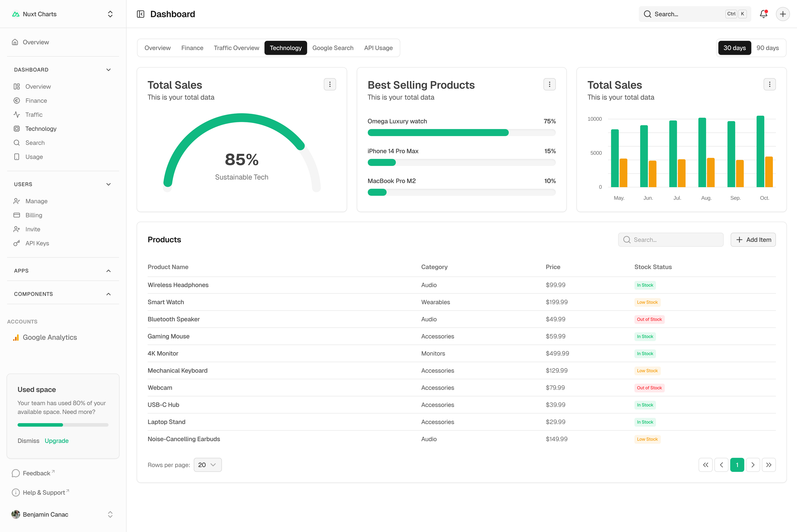Open the Traffic Overview tab
This screenshot has width=797, height=532.
pyautogui.click(x=236, y=48)
